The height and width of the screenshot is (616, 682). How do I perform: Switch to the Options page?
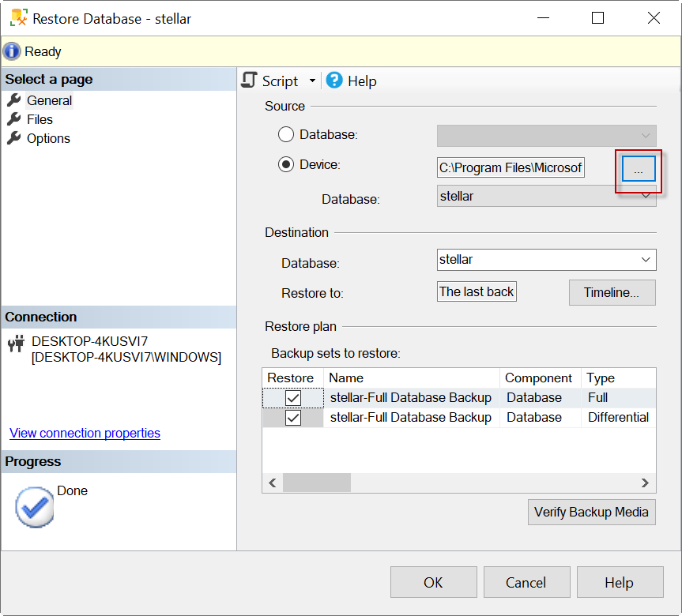(x=48, y=138)
